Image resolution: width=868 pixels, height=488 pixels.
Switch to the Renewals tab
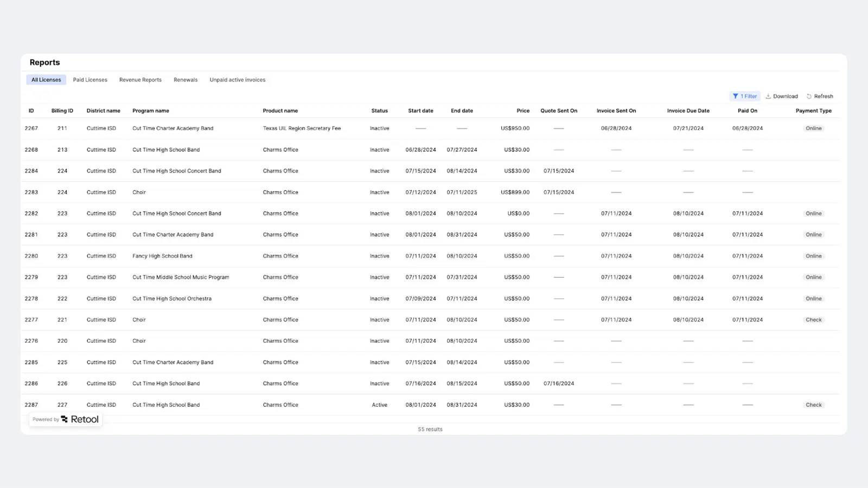point(186,80)
